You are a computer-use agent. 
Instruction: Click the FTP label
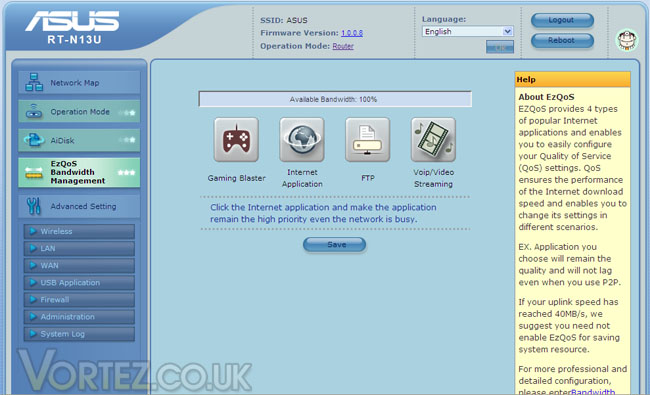(x=368, y=178)
